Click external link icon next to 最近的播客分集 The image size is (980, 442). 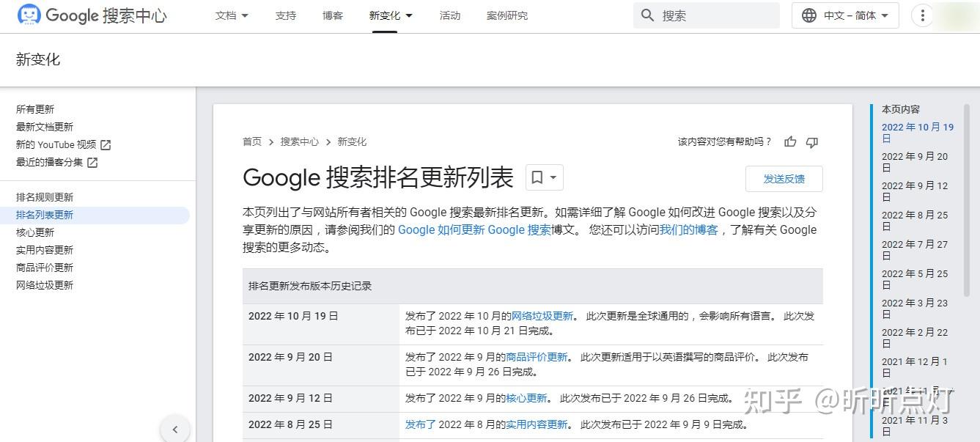tap(92, 163)
